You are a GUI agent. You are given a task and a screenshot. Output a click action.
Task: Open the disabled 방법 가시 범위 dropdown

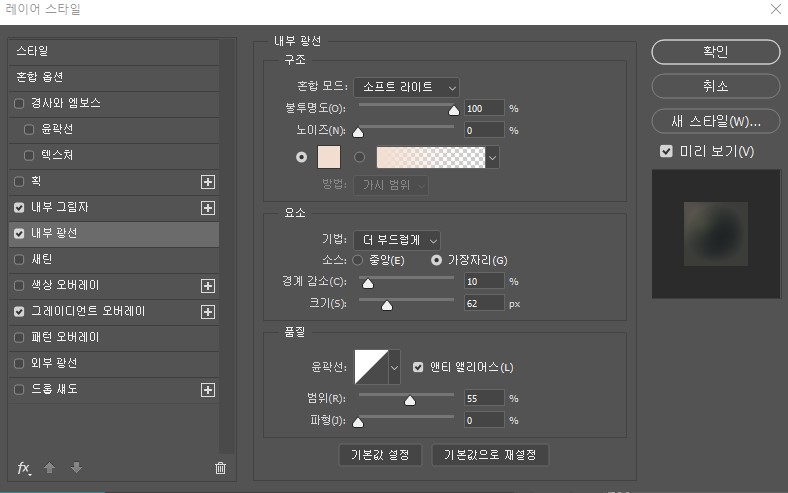tap(391, 185)
